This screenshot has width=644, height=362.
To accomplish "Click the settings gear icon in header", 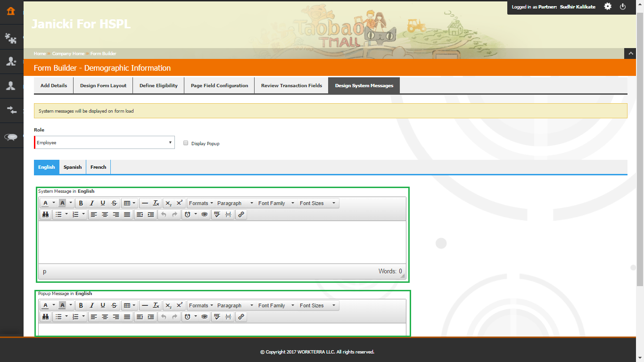I will (608, 7).
